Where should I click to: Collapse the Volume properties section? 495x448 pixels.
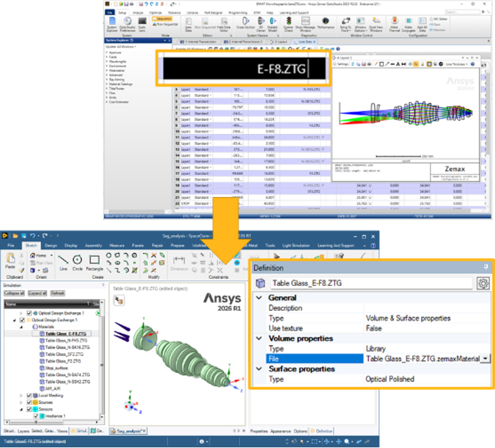(259, 338)
